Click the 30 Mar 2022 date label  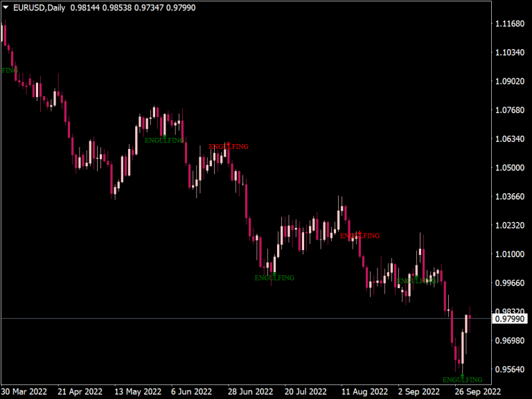(x=24, y=391)
